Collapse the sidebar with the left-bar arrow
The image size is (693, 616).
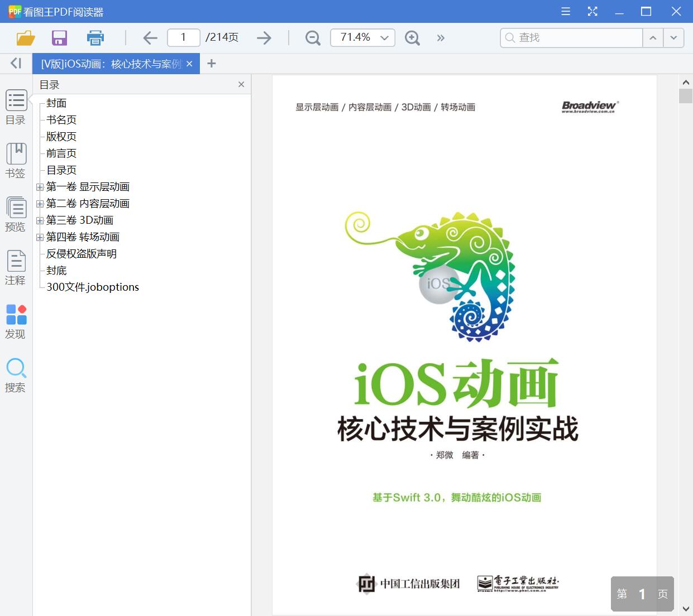16,63
